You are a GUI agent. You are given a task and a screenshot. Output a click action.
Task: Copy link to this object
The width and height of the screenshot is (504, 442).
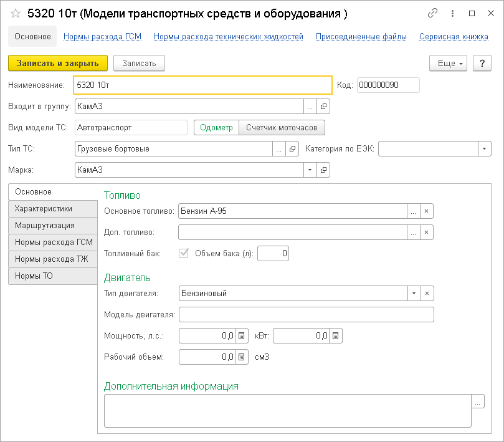coord(432,13)
